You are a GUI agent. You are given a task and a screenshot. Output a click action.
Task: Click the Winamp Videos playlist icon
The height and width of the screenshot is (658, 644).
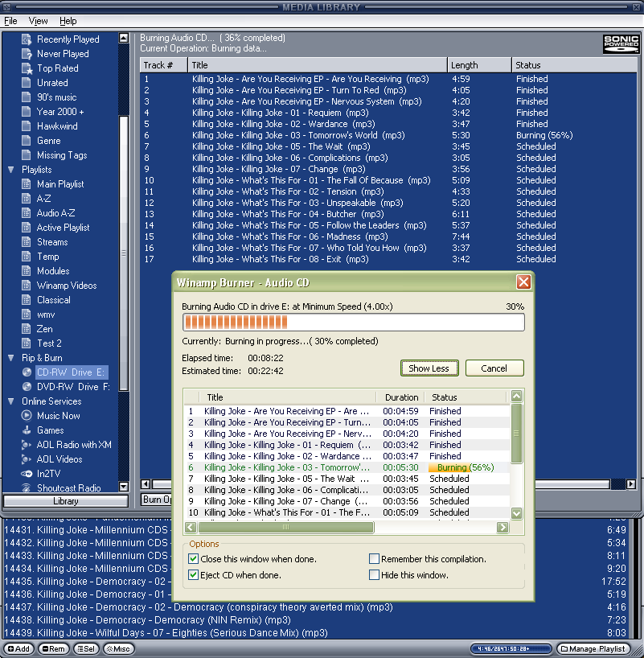click(27, 286)
